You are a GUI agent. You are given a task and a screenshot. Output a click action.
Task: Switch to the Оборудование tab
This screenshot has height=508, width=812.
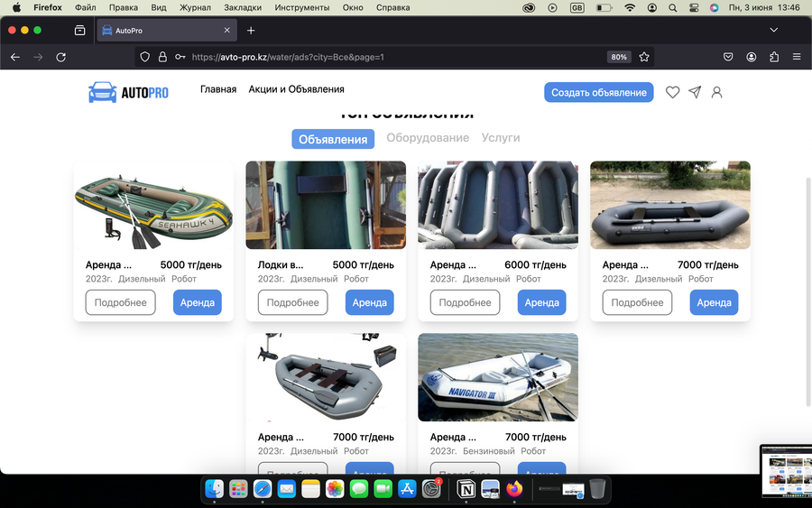(428, 138)
